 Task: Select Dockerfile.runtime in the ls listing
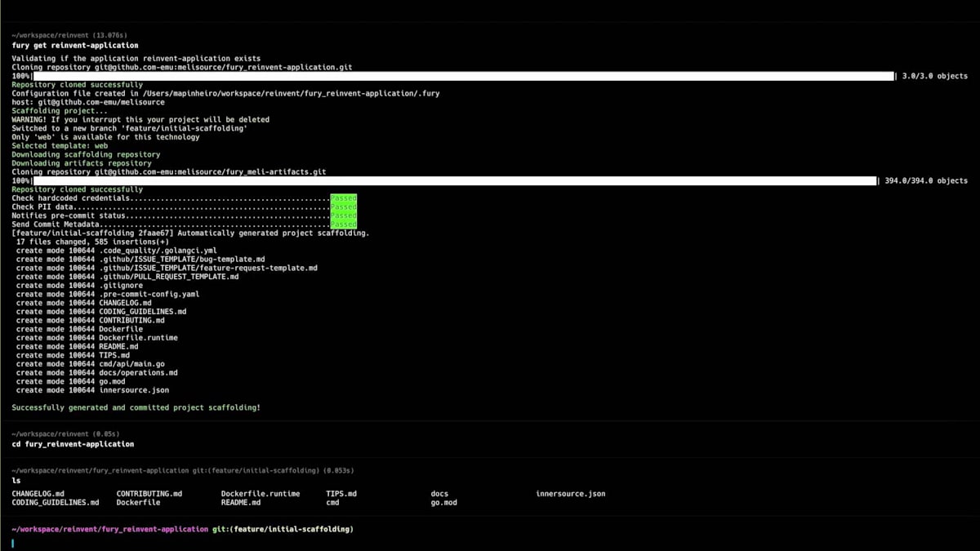tap(261, 494)
